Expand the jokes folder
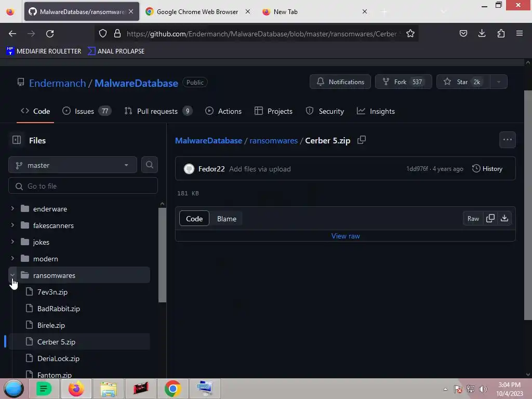 coord(12,242)
